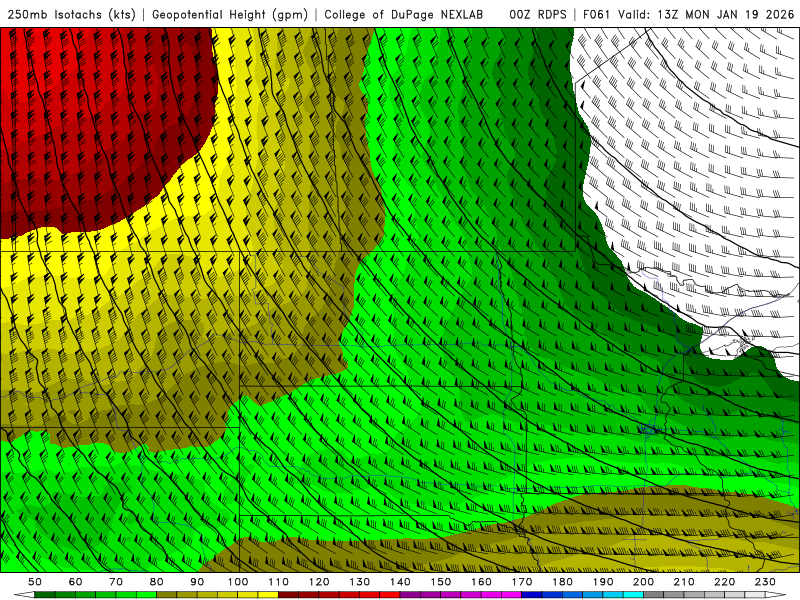Click the 130 value on the color scale
800x600 pixels.
[x=360, y=582]
